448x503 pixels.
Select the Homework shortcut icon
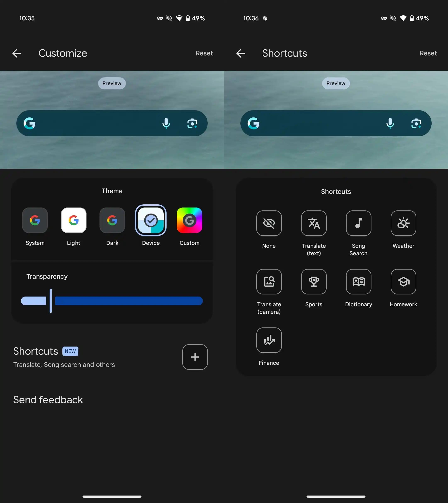[403, 281]
